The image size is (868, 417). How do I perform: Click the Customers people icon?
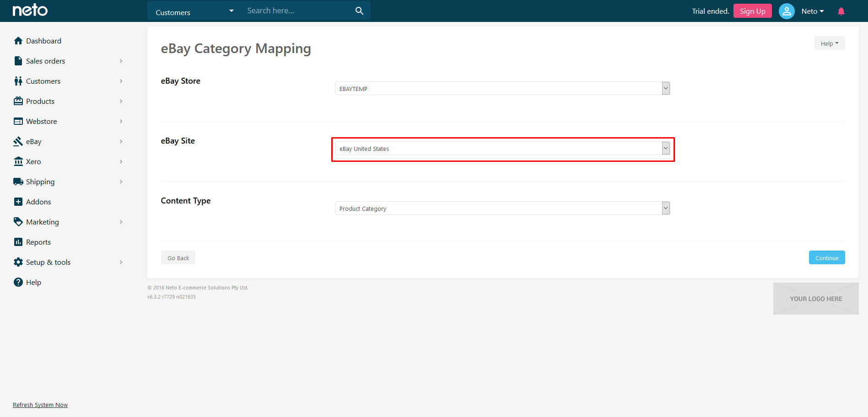[18, 81]
